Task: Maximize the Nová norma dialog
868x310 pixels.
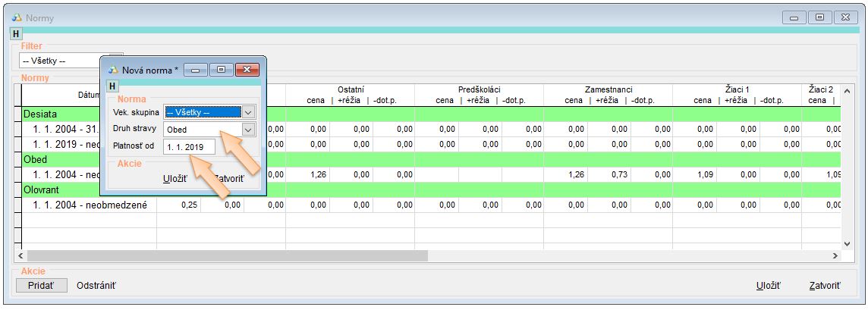Action: [220, 70]
